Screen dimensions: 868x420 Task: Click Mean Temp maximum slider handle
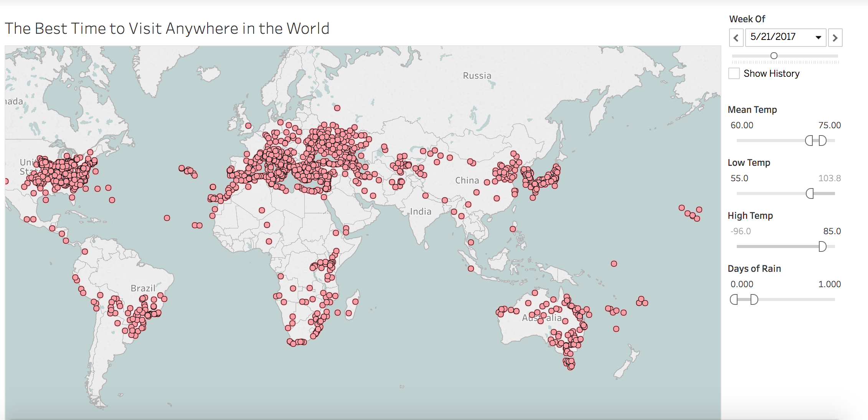(x=822, y=141)
